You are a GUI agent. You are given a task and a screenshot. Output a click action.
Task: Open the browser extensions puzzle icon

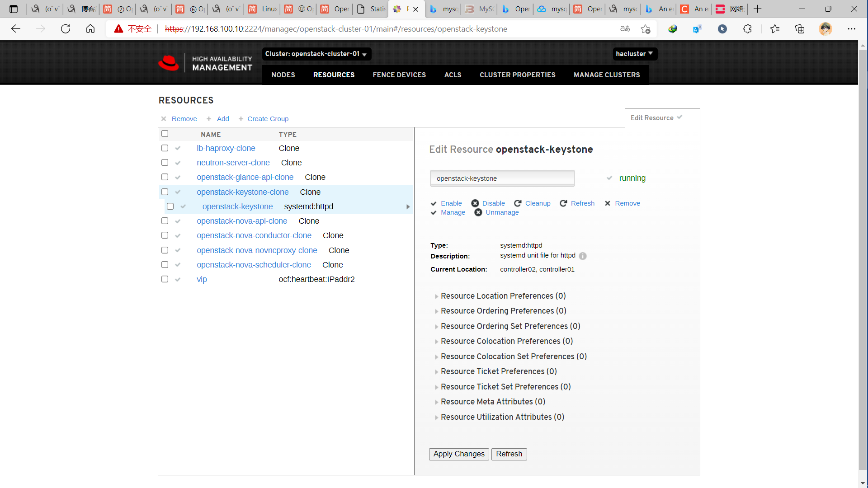tap(747, 29)
